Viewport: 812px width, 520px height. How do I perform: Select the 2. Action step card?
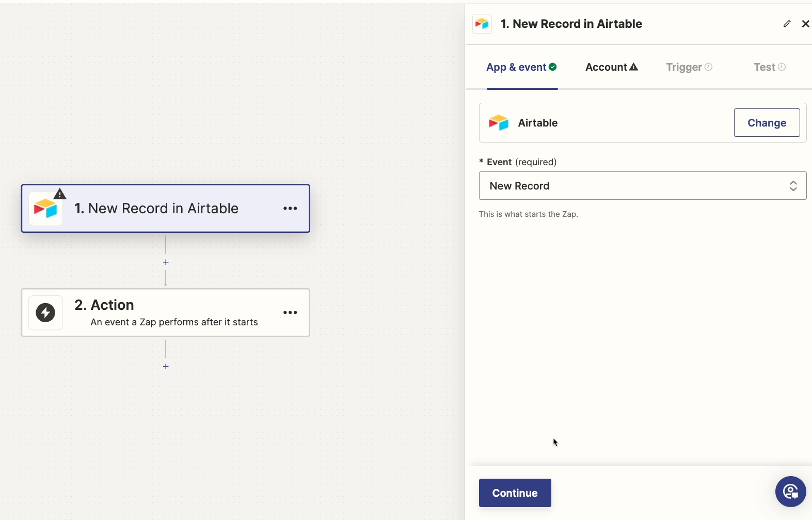pyautogui.click(x=166, y=313)
